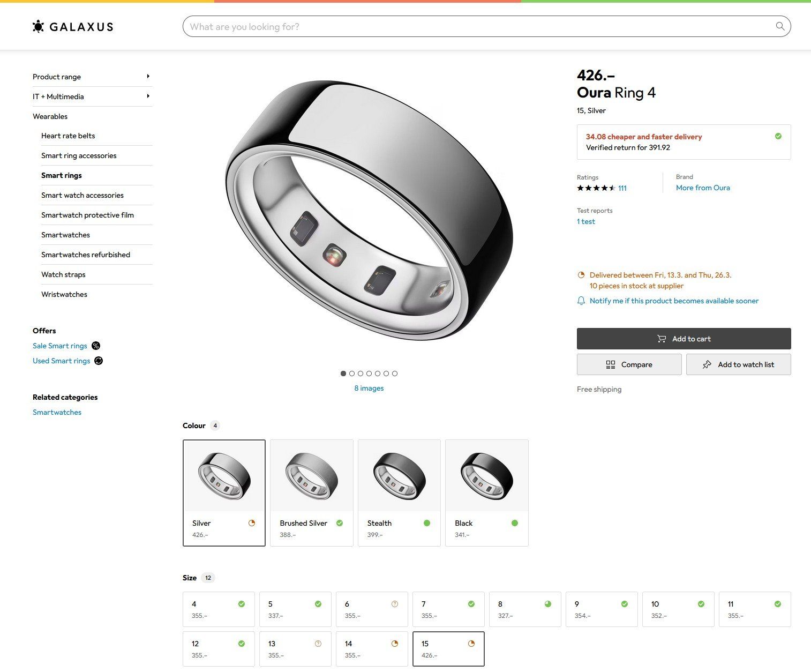
Task: Choose the Black colour option
Action: (x=487, y=493)
